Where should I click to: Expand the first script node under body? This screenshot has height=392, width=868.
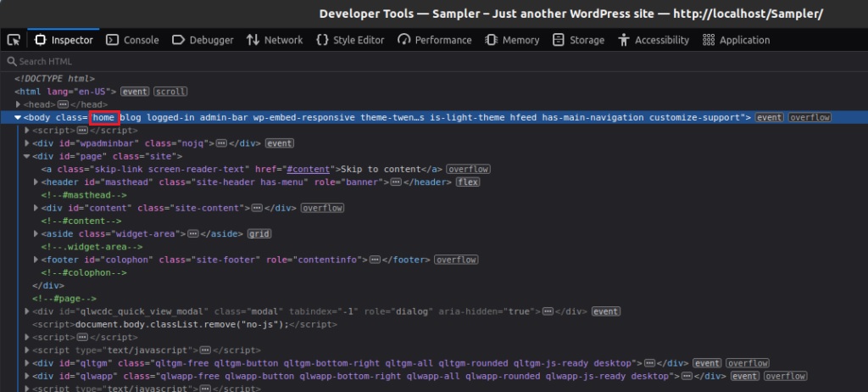pyautogui.click(x=27, y=131)
